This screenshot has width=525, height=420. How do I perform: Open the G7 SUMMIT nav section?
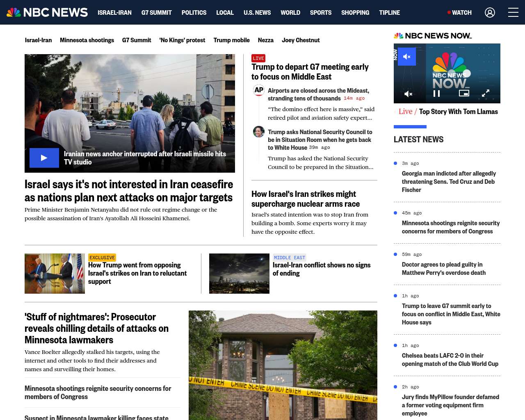click(156, 13)
